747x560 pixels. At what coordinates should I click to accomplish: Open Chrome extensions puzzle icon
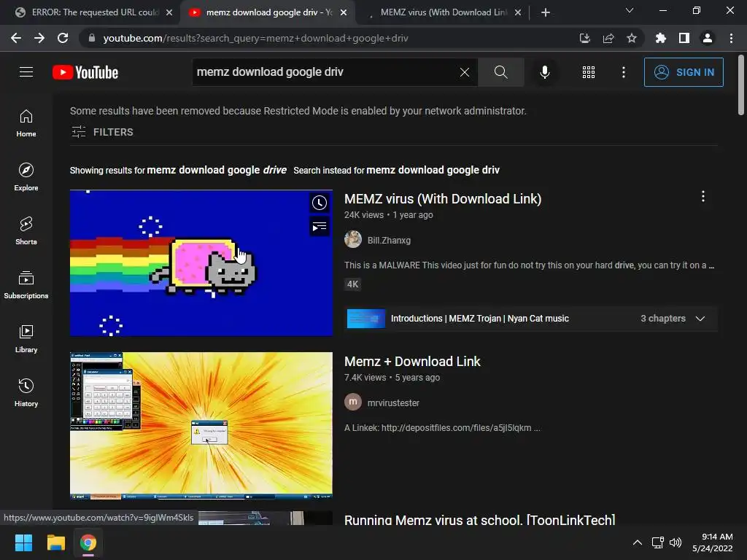[x=660, y=38]
